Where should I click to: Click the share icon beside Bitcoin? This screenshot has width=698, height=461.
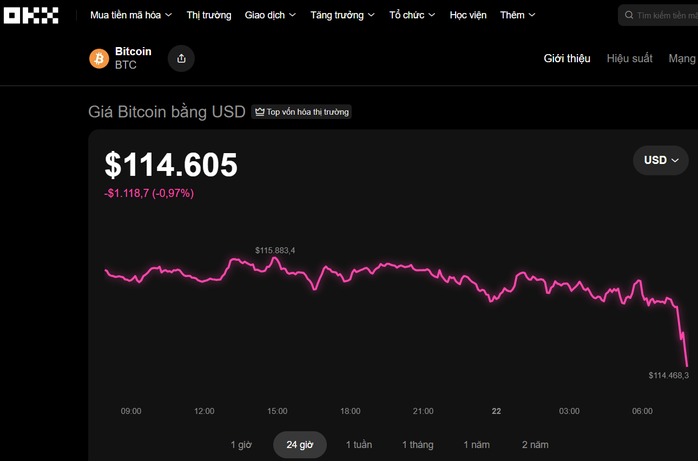[181, 59]
